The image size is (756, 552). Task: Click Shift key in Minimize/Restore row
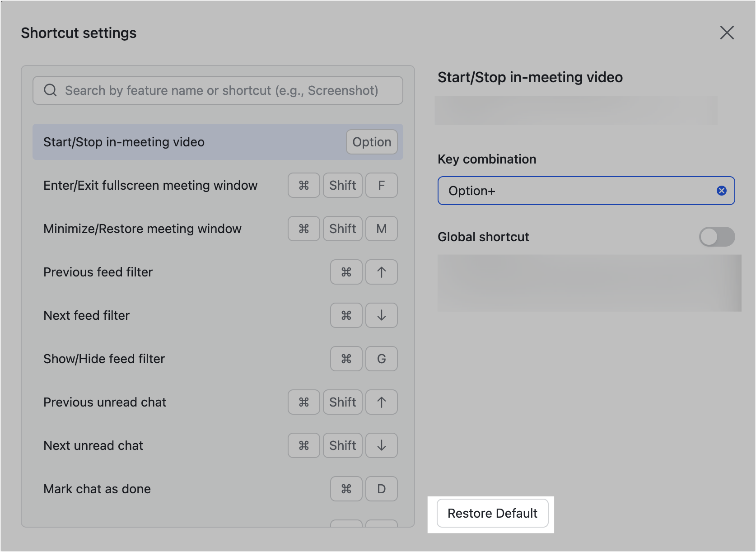(x=343, y=229)
